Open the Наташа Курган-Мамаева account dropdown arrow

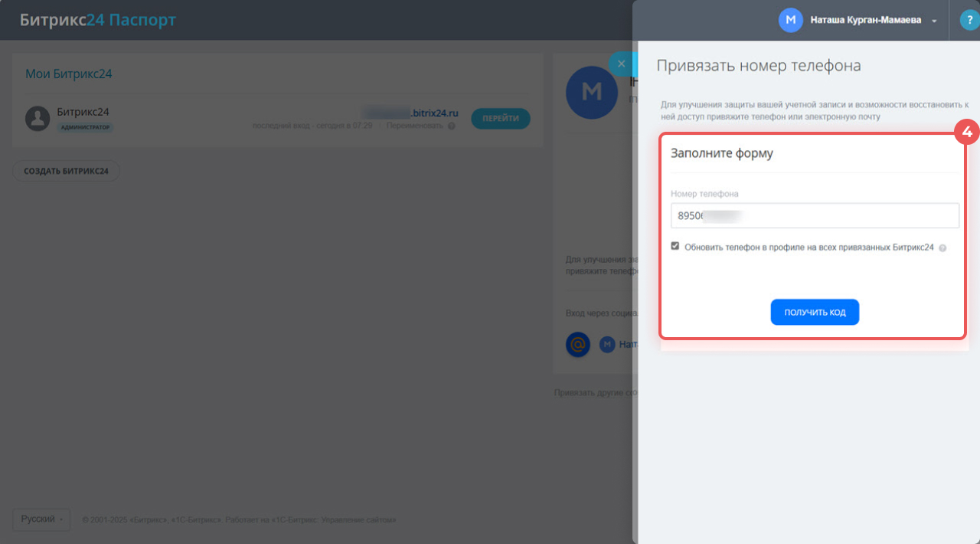pyautogui.click(x=934, y=21)
